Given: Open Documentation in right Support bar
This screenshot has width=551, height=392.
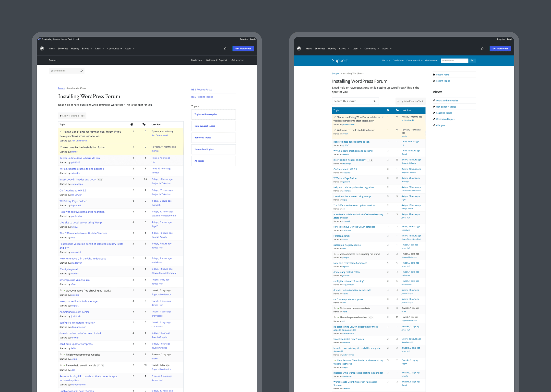Looking at the screenshot, I should [414, 61].
